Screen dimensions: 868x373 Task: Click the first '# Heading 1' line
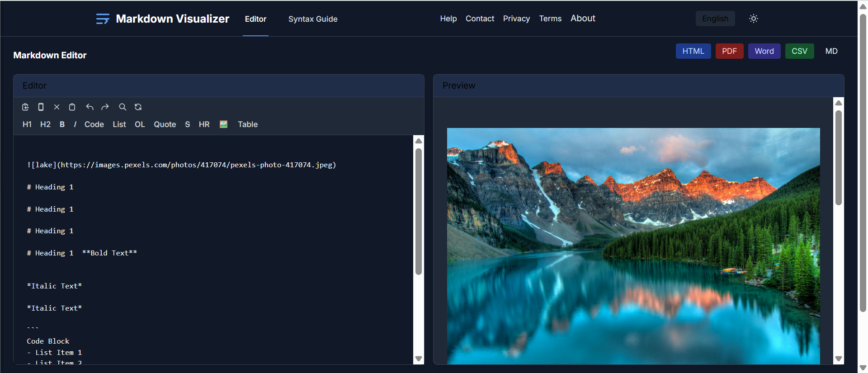pos(50,187)
